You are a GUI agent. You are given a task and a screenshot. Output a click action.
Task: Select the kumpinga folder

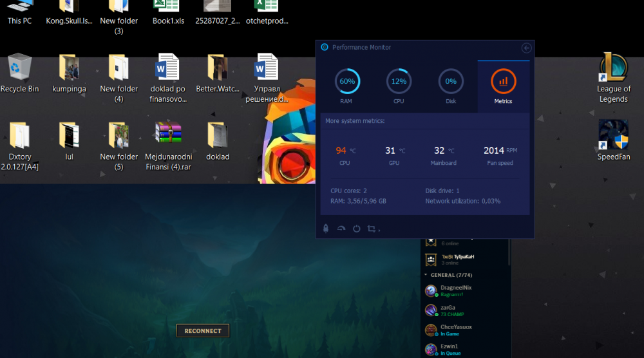click(x=69, y=73)
